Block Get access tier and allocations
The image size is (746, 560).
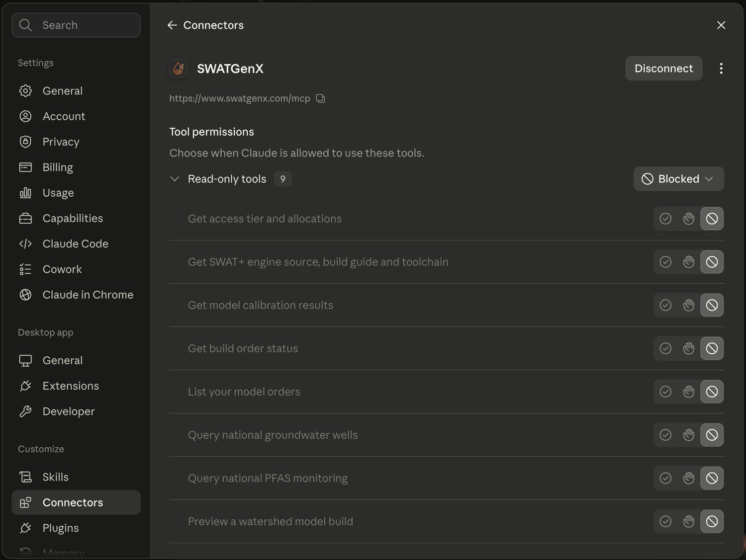point(712,219)
